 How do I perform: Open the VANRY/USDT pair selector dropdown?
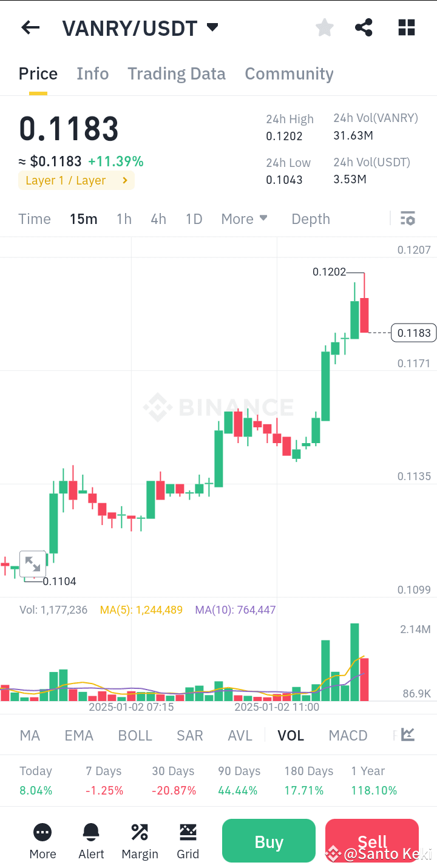(141, 27)
